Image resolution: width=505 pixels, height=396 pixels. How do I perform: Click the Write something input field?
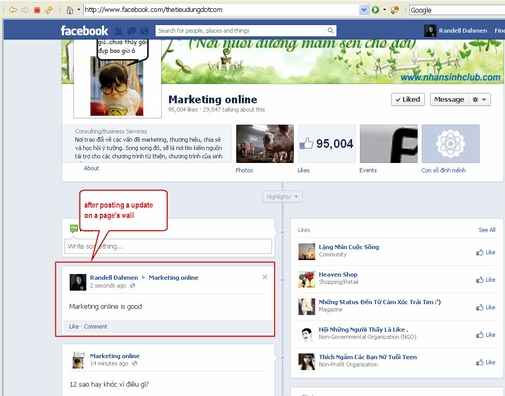(168, 246)
